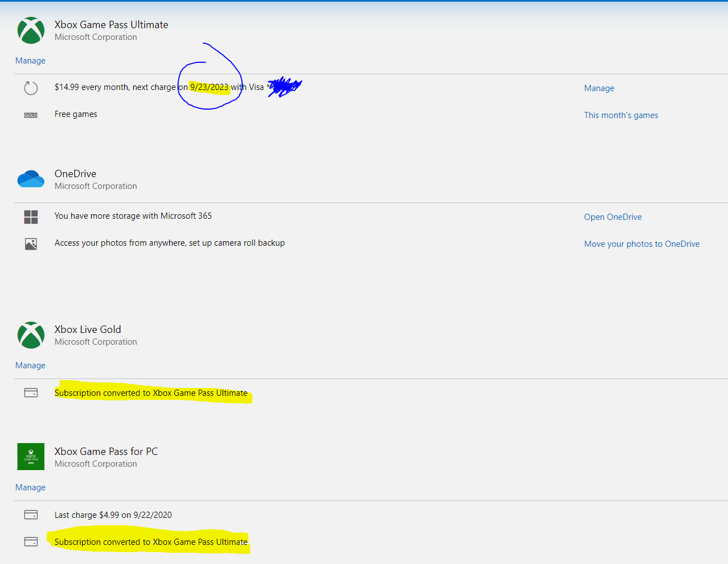Screen dimensions: 728x564
Task: Open Manage link under Xbox Game Pass for PC
Action: pos(30,488)
